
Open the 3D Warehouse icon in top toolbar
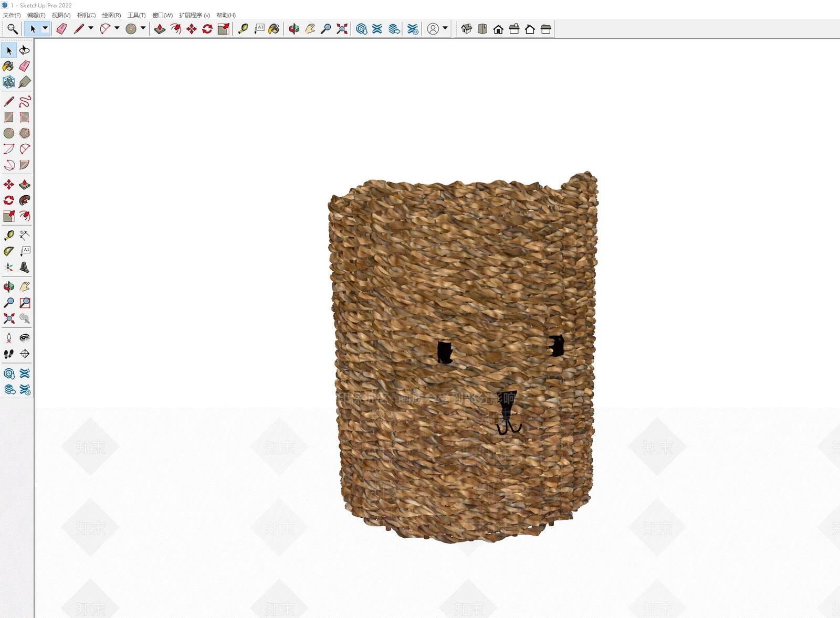[362, 29]
